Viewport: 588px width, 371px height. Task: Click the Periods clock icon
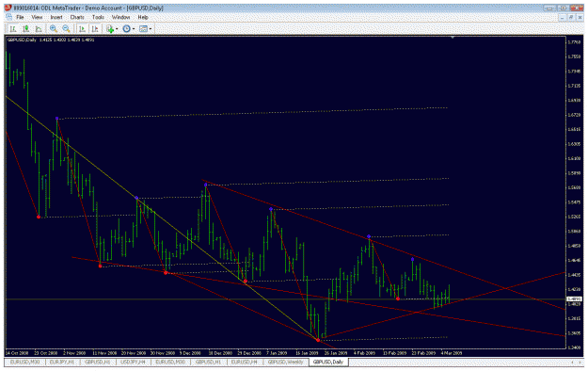click(127, 29)
